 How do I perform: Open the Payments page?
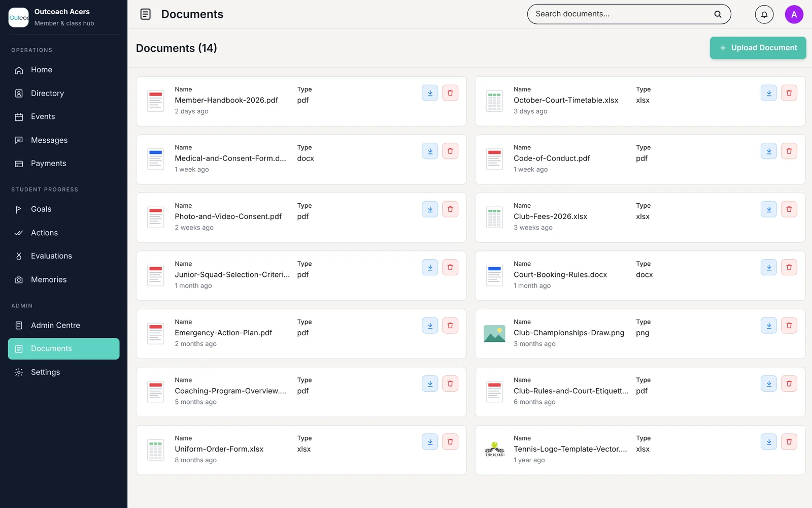pos(64,164)
